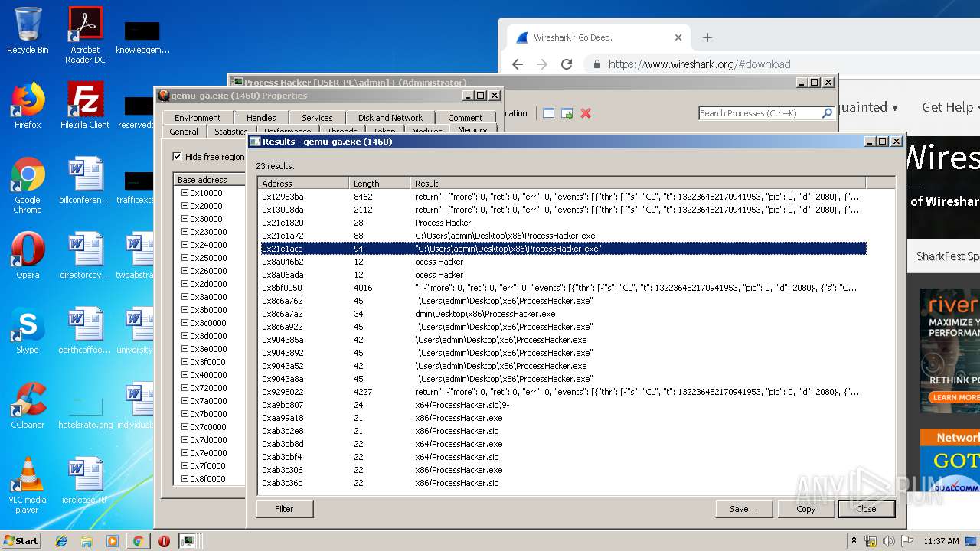The width and height of the screenshot is (980, 551).
Task: Open Windows Explorer folder taskbar icon
Action: click(x=87, y=541)
